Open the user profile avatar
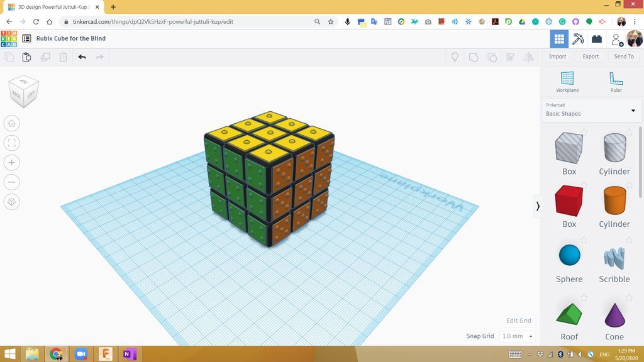Image resolution: width=644 pixels, height=362 pixels. [x=635, y=38]
